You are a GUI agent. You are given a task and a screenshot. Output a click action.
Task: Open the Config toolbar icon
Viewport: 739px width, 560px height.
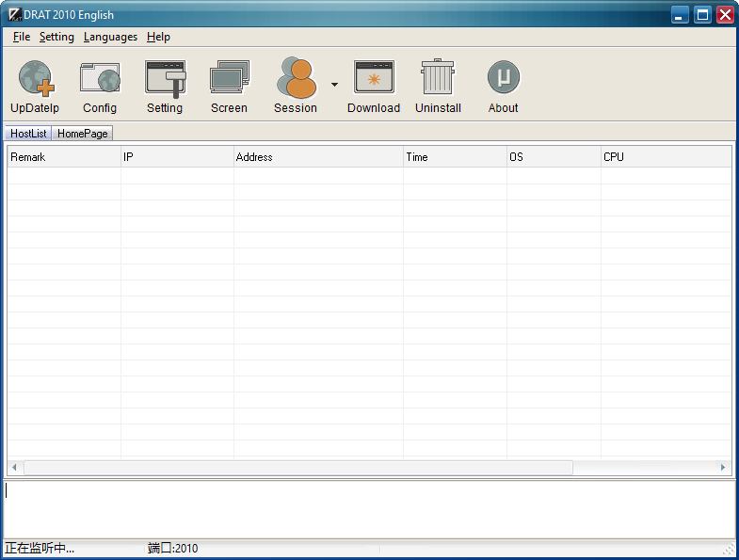[100, 78]
